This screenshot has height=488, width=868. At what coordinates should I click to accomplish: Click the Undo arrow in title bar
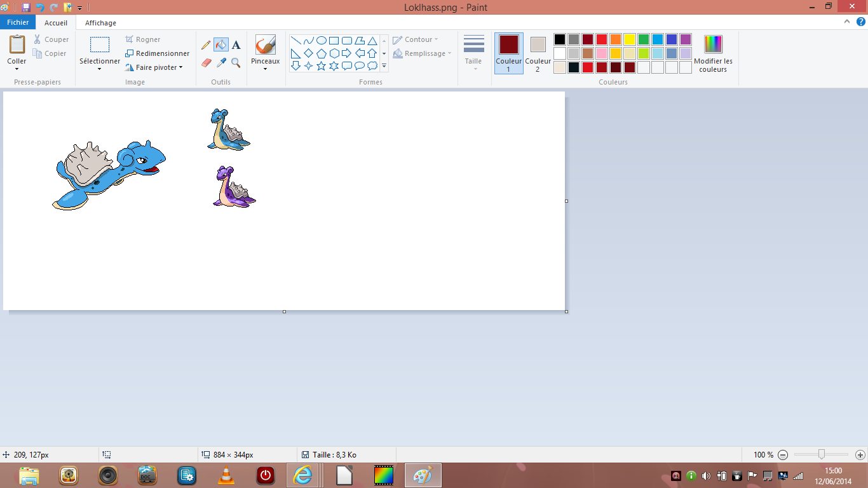pyautogui.click(x=40, y=8)
